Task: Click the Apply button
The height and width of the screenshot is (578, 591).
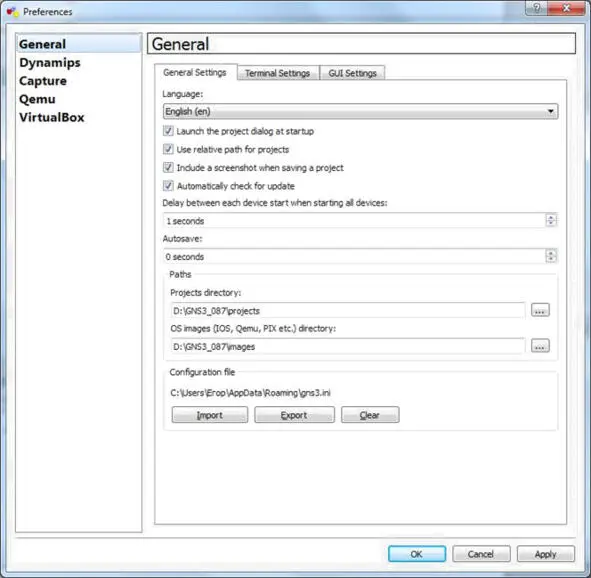Action: (545, 554)
